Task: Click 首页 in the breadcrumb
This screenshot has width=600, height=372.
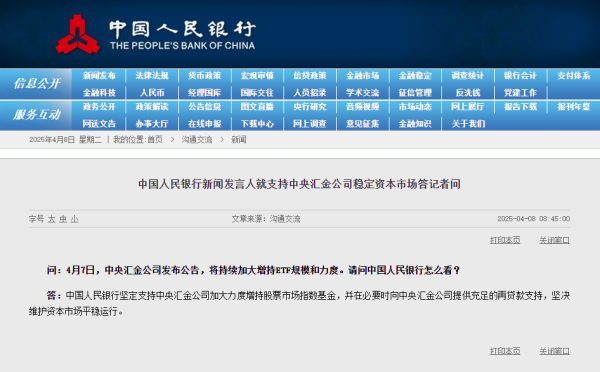Action: pyautogui.click(x=155, y=140)
